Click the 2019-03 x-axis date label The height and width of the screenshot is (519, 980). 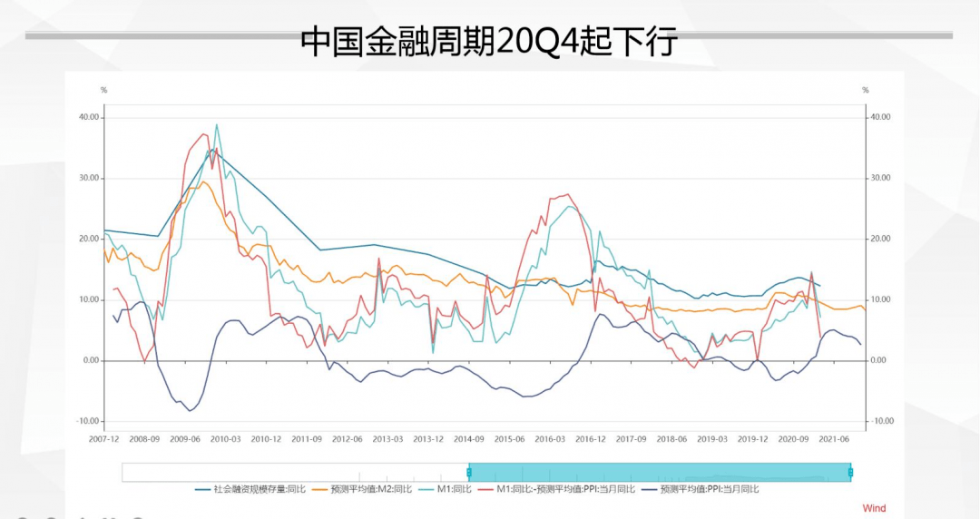pyautogui.click(x=712, y=439)
